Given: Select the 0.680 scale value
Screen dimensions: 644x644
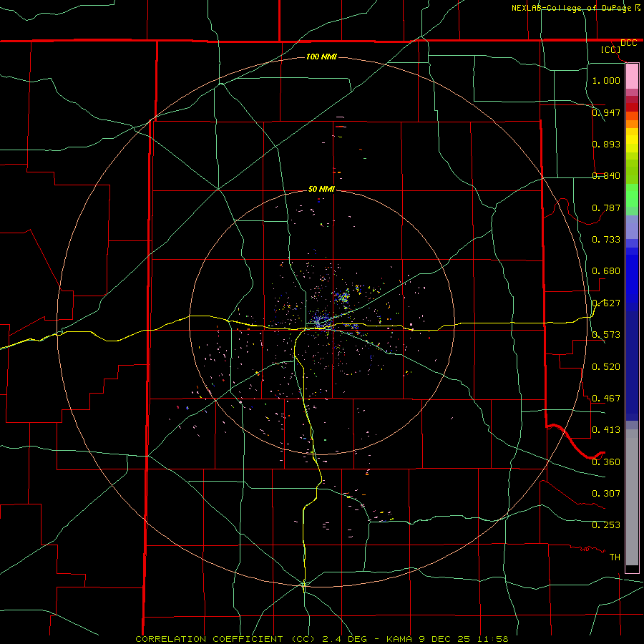Looking at the screenshot, I should coord(606,271).
